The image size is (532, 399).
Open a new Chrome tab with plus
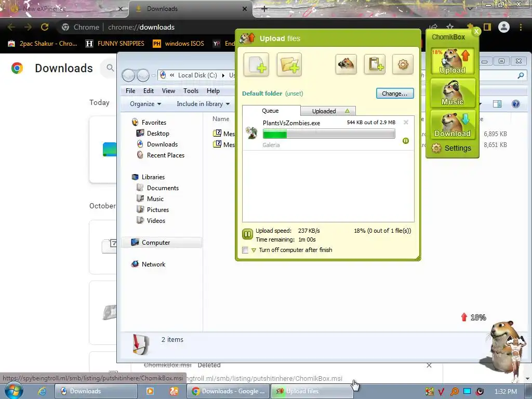(264, 9)
